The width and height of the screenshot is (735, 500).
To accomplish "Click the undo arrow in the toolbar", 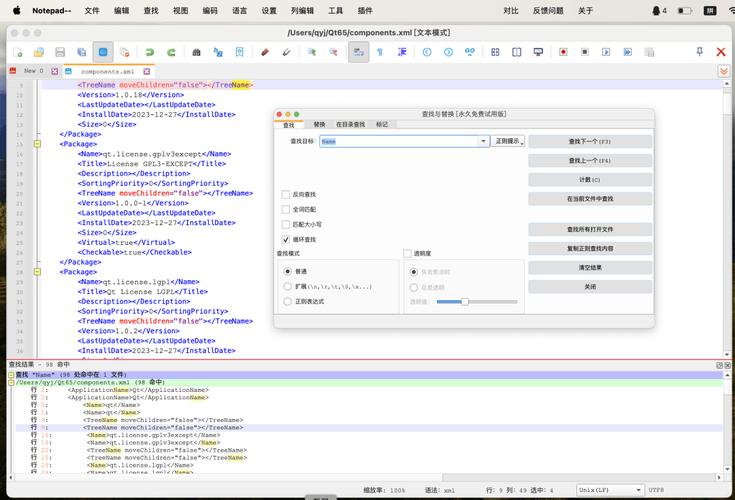I will tap(150, 51).
